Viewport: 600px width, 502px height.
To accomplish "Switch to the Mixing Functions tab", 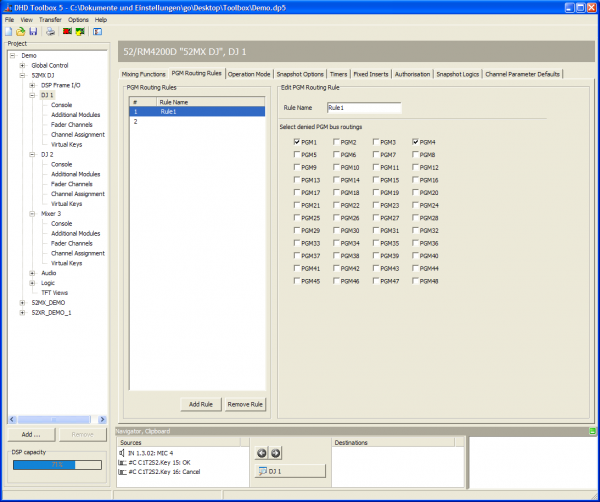I will 143,74.
